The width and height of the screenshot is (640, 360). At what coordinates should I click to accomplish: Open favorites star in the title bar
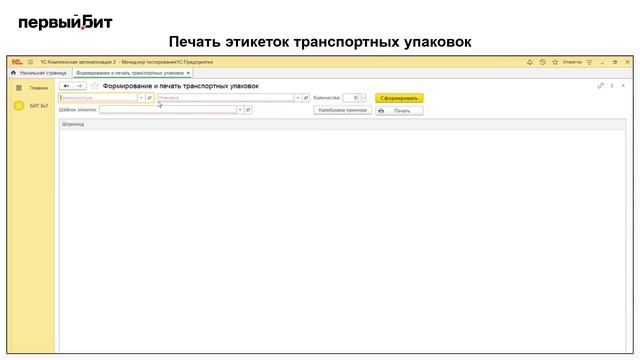[555, 62]
